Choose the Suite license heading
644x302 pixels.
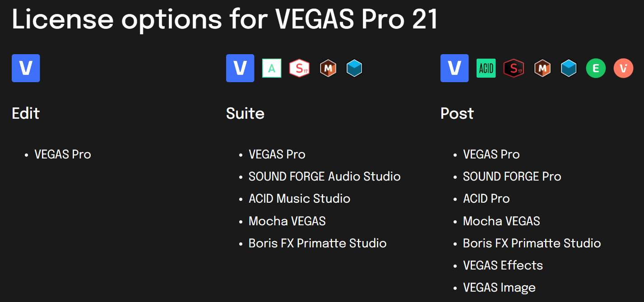245,113
